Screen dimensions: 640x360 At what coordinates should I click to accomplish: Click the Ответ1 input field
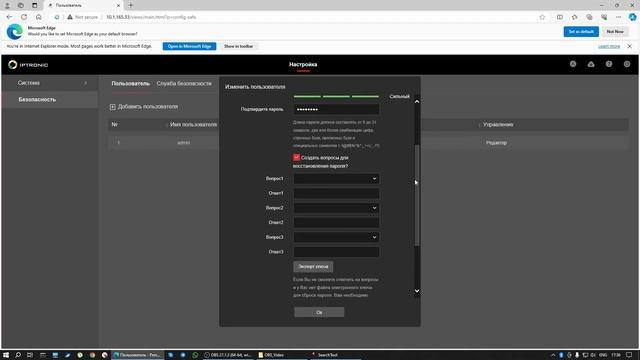(336, 193)
